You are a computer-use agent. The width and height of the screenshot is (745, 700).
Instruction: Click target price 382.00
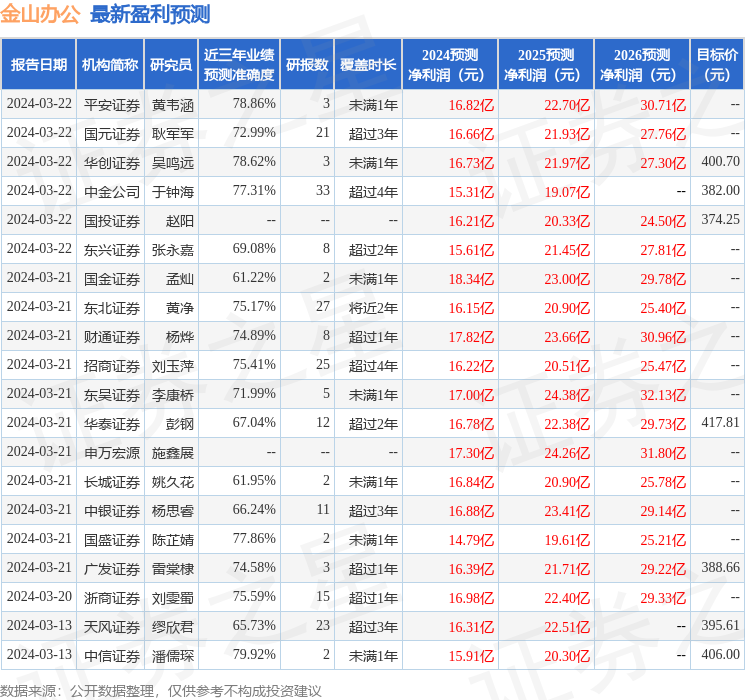tap(720, 190)
